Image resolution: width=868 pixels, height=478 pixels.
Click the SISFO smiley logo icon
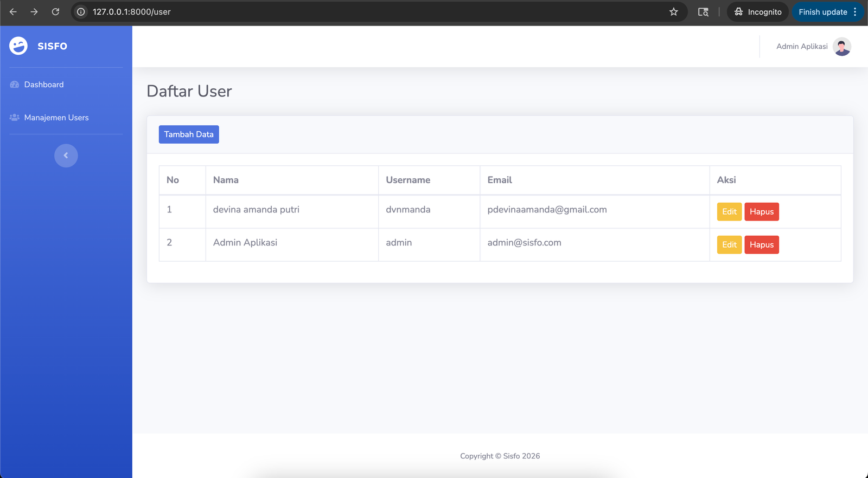(x=18, y=46)
